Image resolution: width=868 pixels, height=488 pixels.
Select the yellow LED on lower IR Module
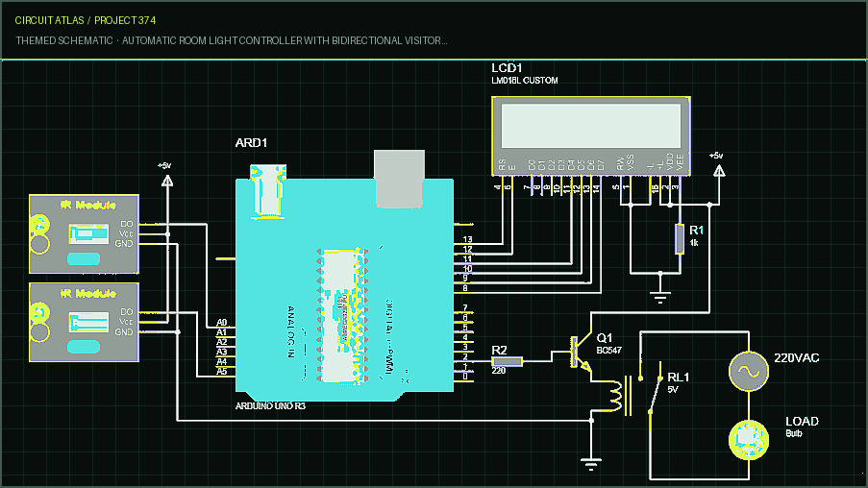tap(39, 312)
